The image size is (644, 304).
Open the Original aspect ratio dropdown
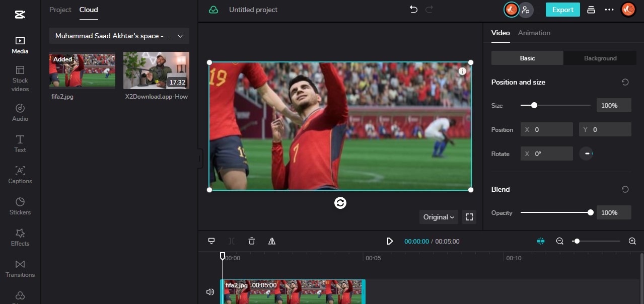pyautogui.click(x=439, y=217)
